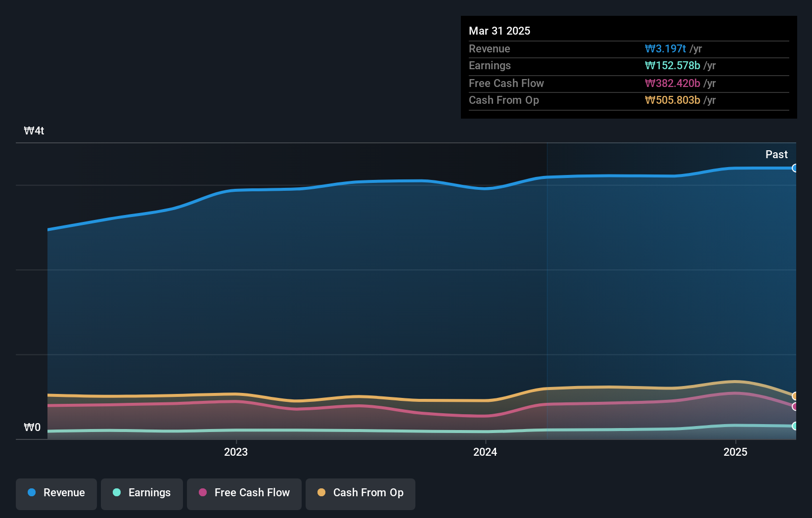
Task: Click the Free Cash Flow endpoint marker
Action: (x=795, y=407)
